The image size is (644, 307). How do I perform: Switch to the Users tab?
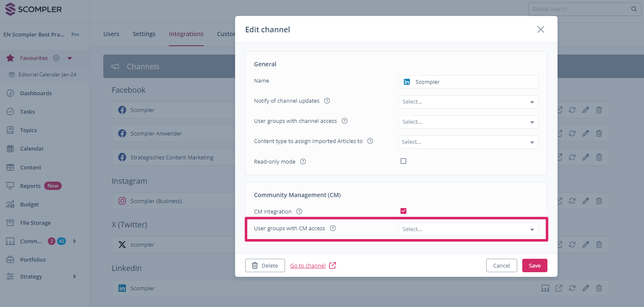point(111,34)
